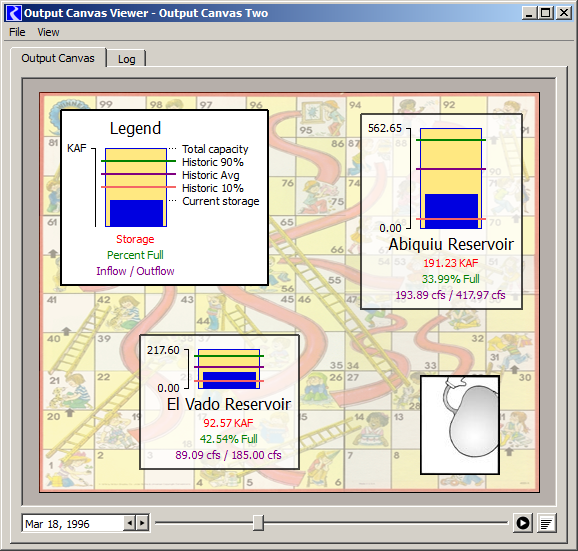Click the 89.09 cfs / 185.00 cfs text
This screenshot has width=578, height=551.
228,455
